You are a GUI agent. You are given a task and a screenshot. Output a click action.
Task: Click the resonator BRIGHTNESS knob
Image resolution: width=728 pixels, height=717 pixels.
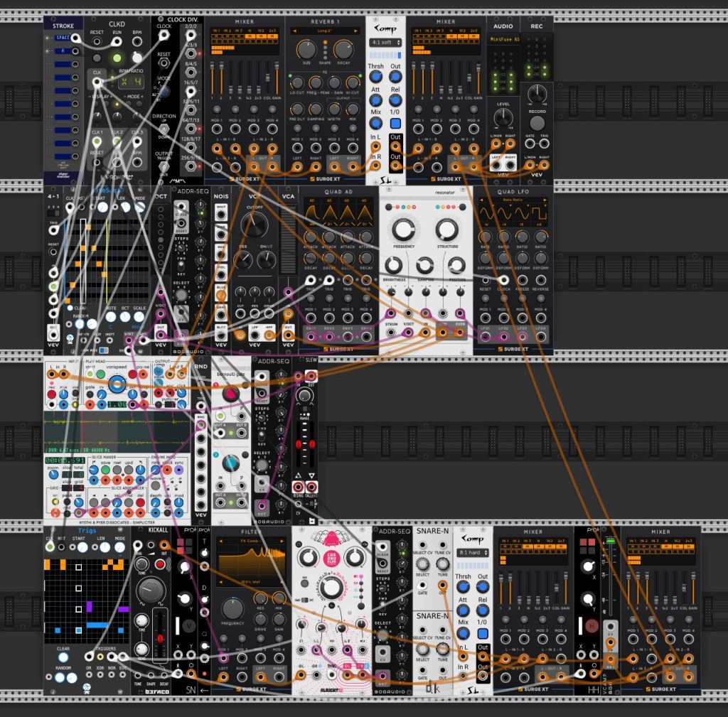(x=394, y=266)
